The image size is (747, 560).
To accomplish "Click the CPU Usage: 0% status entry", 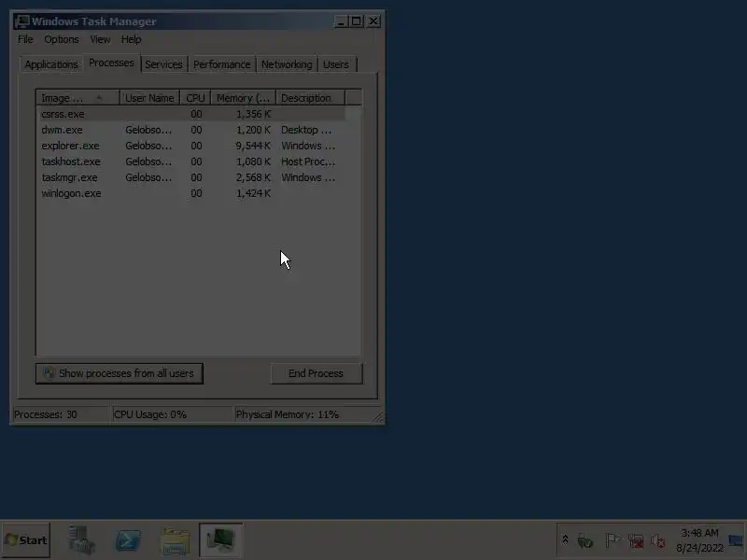I will point(172,414).
